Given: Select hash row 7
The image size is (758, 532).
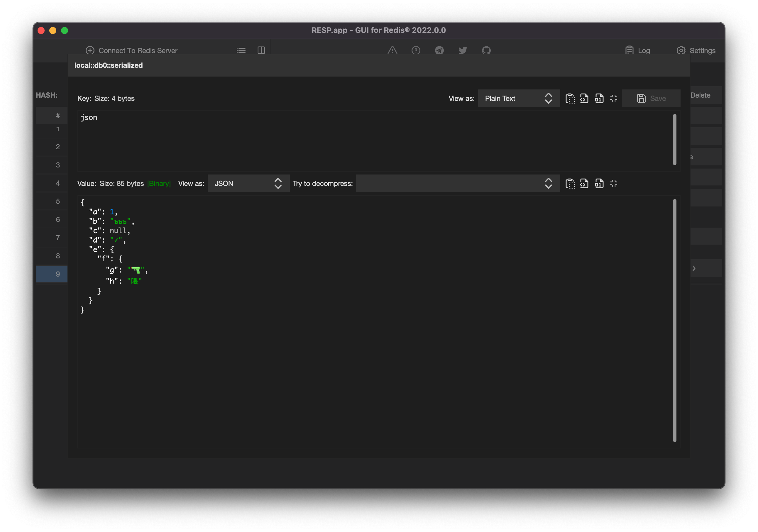Looking at the screenshot, I should coord(52,238).
